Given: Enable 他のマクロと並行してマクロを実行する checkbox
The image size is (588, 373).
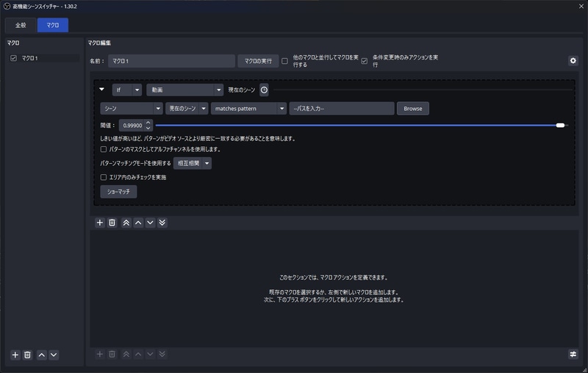Looking at the screenshot, I should [x=284, y=61].
